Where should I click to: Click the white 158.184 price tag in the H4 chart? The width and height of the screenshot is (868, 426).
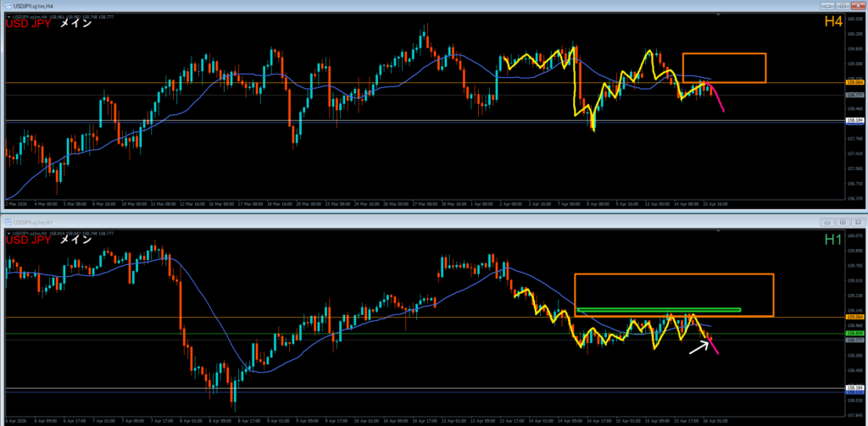(x=854, y=120)
